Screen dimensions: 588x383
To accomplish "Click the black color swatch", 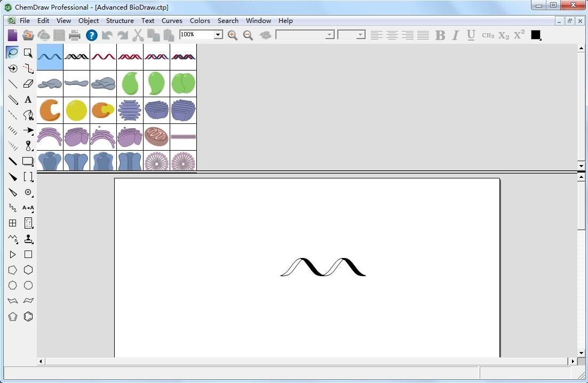I will coord(536,34).
